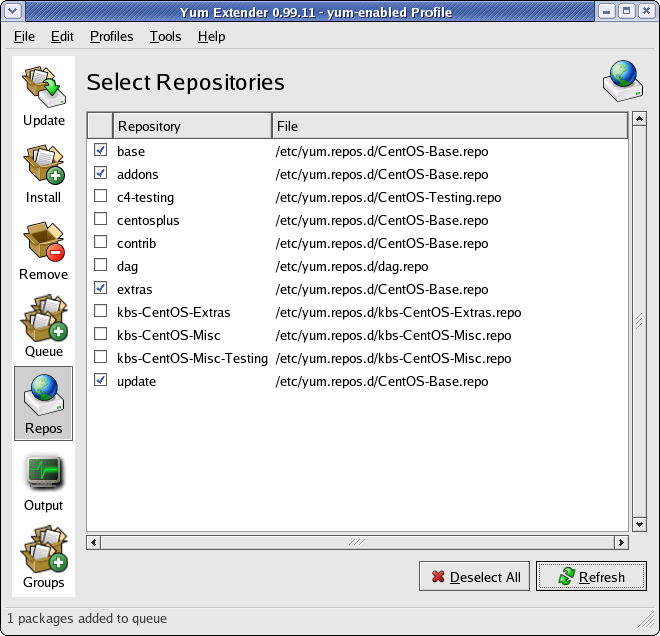660x636 pixels.
Task: Click the Deselect All button
Action: [x=475, y=577]
